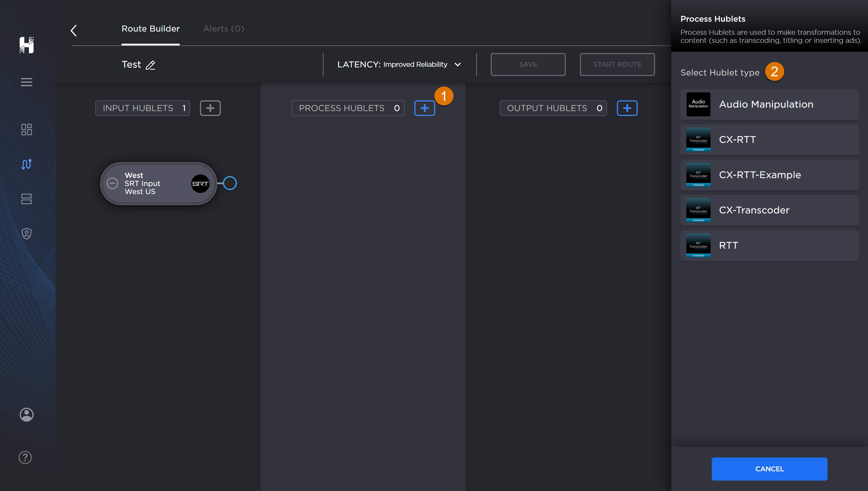Open the hamburger menu in the sidebar
The width and height of the screenshot is (868, 491).
point(27,82)
